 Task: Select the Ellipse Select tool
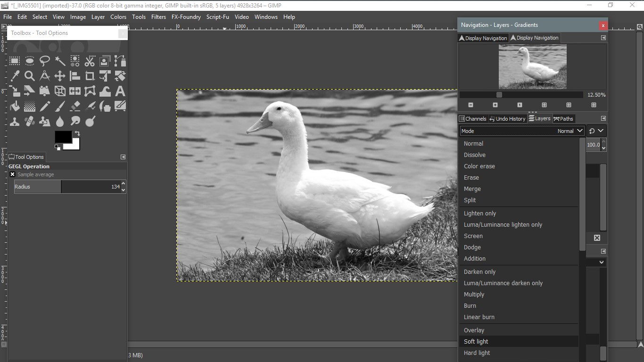click(x=30, y=61)
